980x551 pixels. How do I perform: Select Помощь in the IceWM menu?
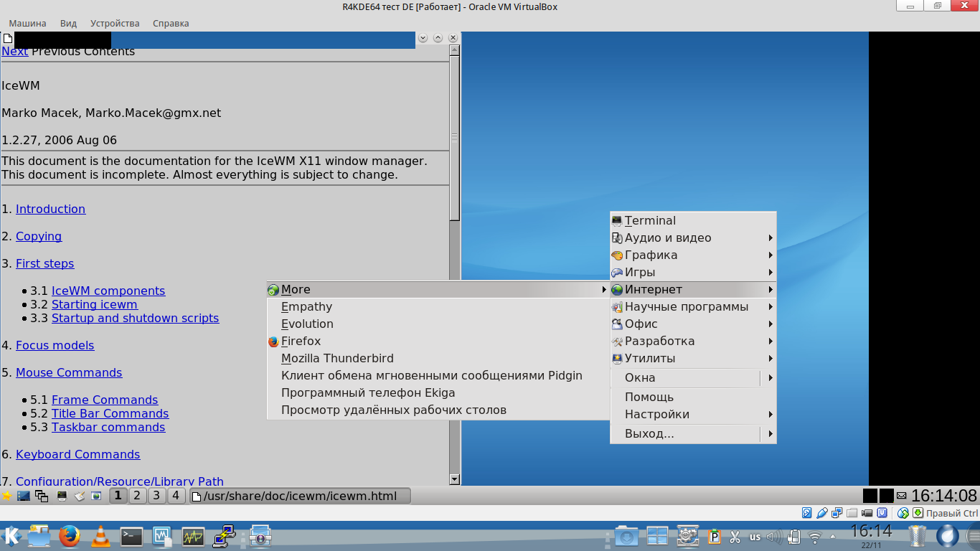pos(693,397)
